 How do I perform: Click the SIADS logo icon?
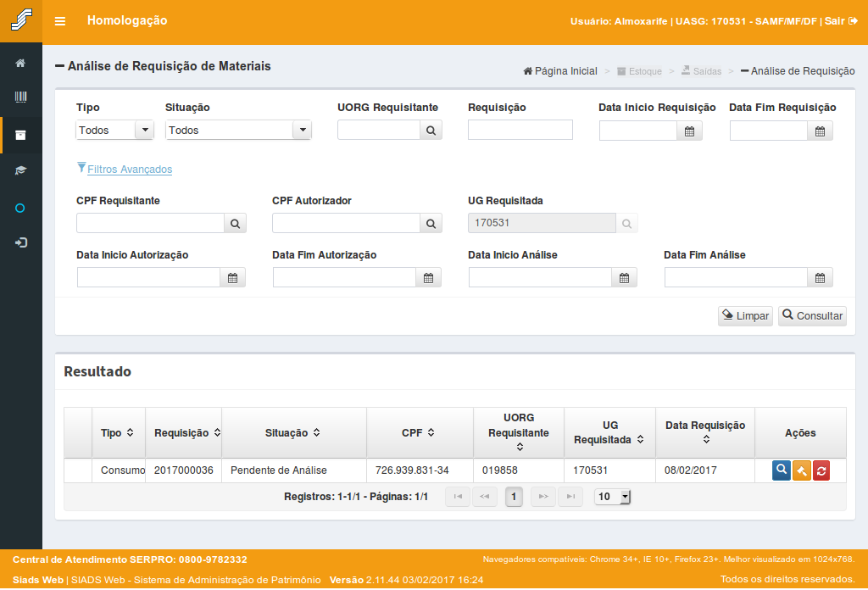pyautogui.click(x=21, y=20)
